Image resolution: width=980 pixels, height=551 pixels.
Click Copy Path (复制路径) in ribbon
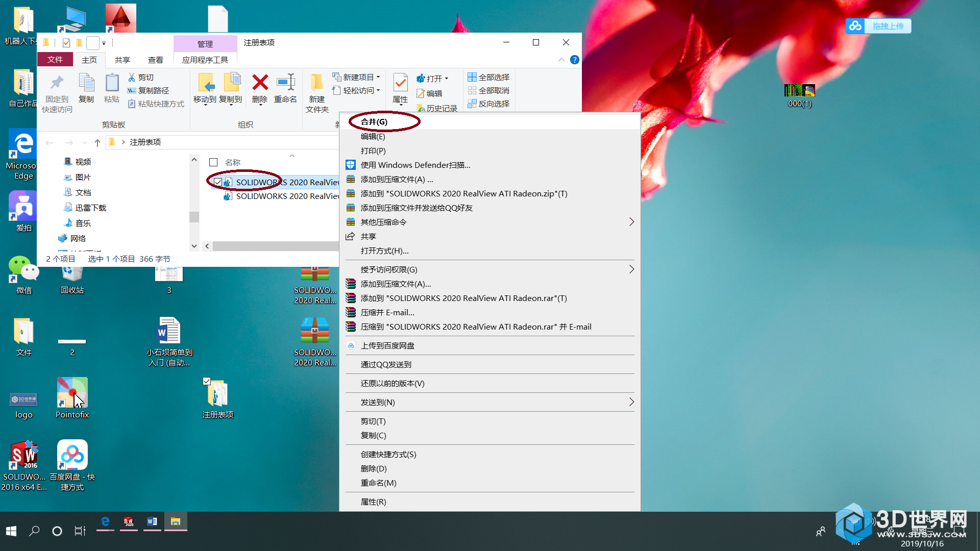pyautogui.click(x=149, y=90)
